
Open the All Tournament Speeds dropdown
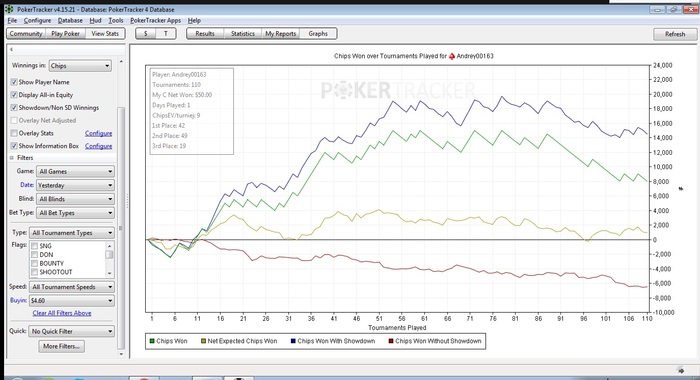tap(72, 287)
